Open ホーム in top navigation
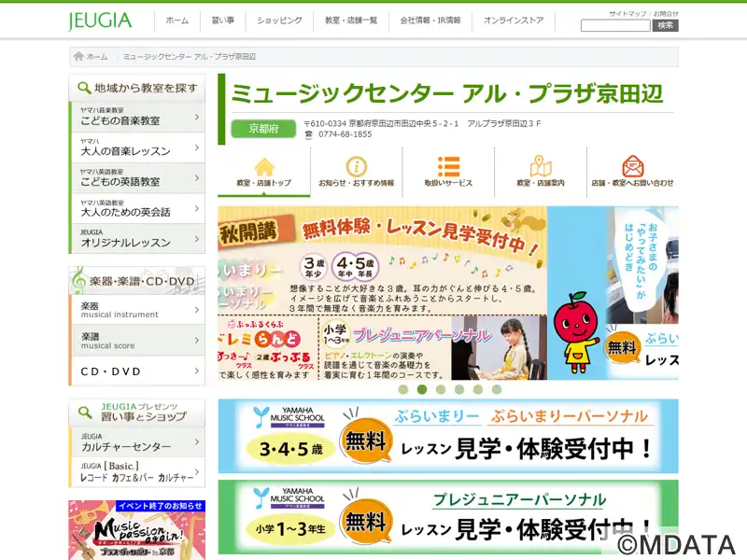This screenshot has height=560, width=747. point(177,21)
